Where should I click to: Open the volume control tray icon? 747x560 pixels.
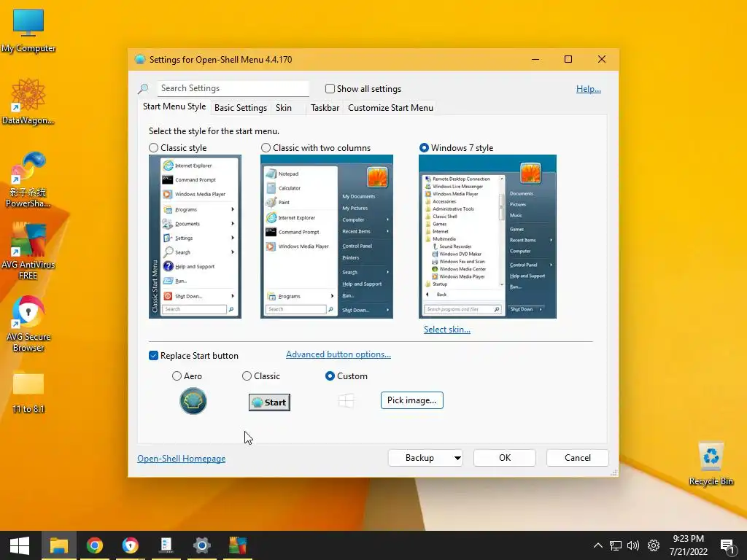(x=633, y=545)
